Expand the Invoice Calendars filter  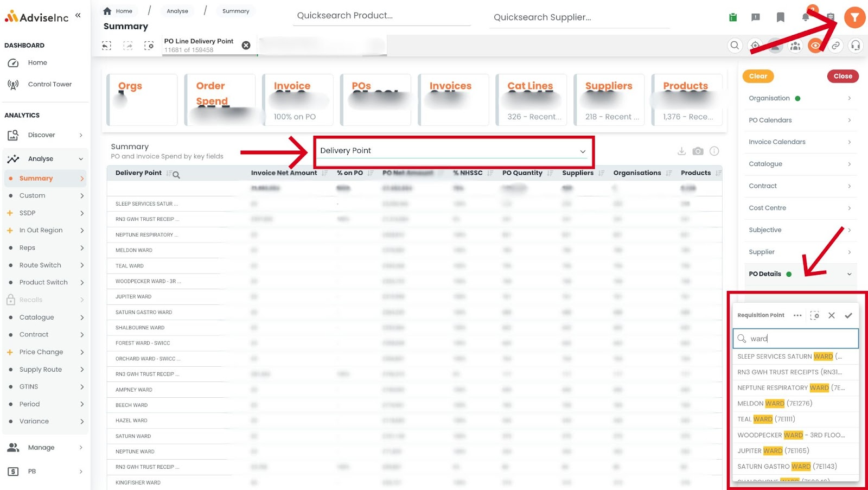(800, 142)
